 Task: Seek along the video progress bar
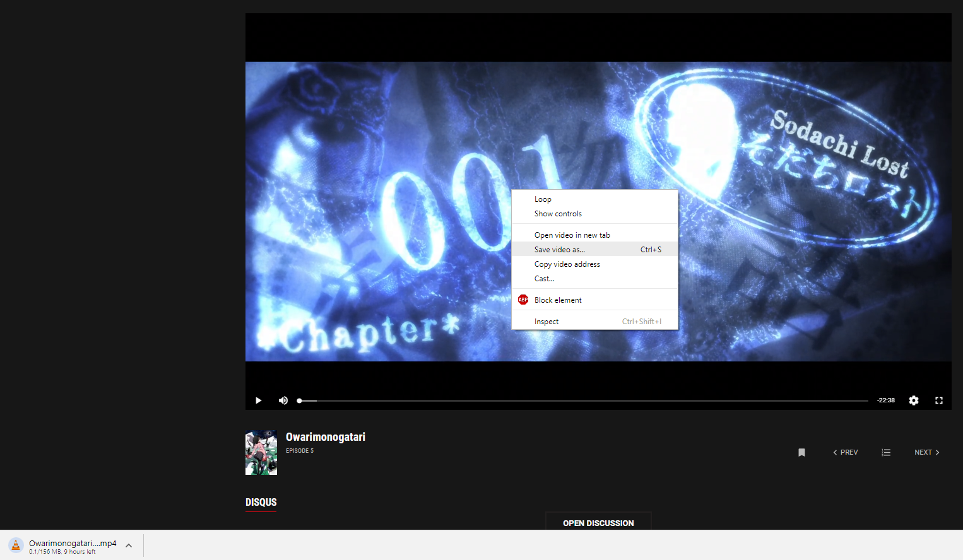click(583, 400)
